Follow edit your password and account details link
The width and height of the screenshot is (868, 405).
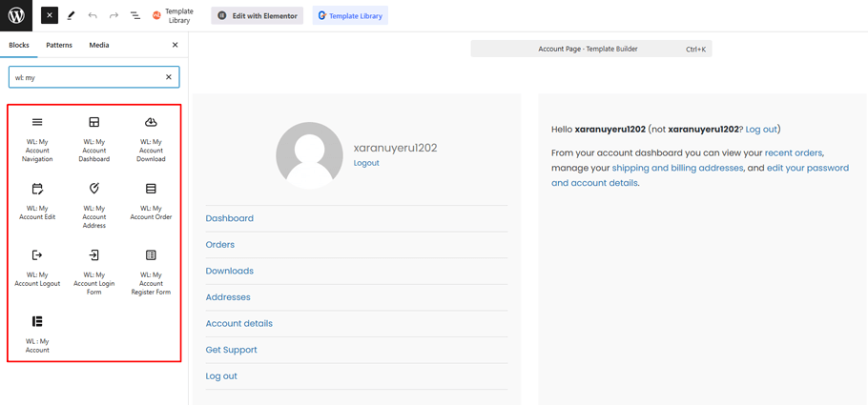point(700,174)
